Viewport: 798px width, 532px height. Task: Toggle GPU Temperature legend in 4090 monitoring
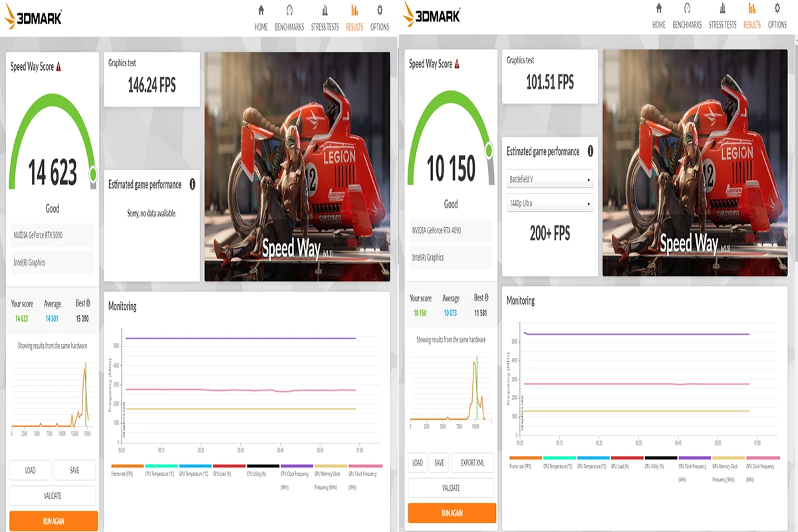[593, 463]
